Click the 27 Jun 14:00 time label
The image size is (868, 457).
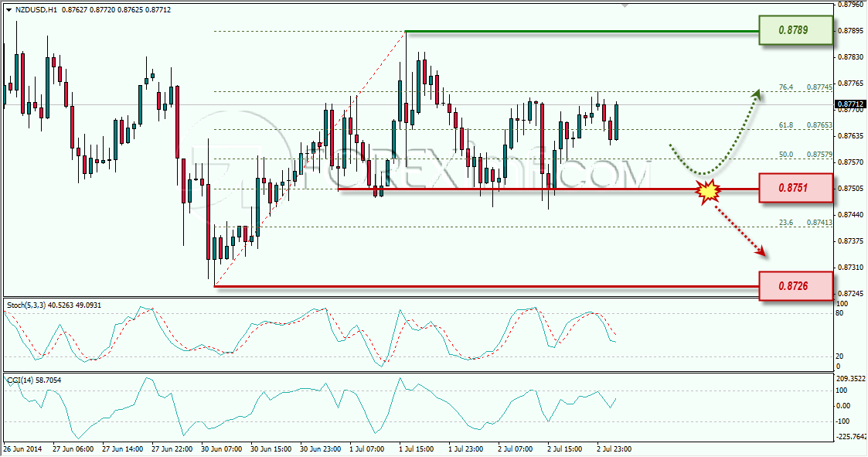click(123, 448)
